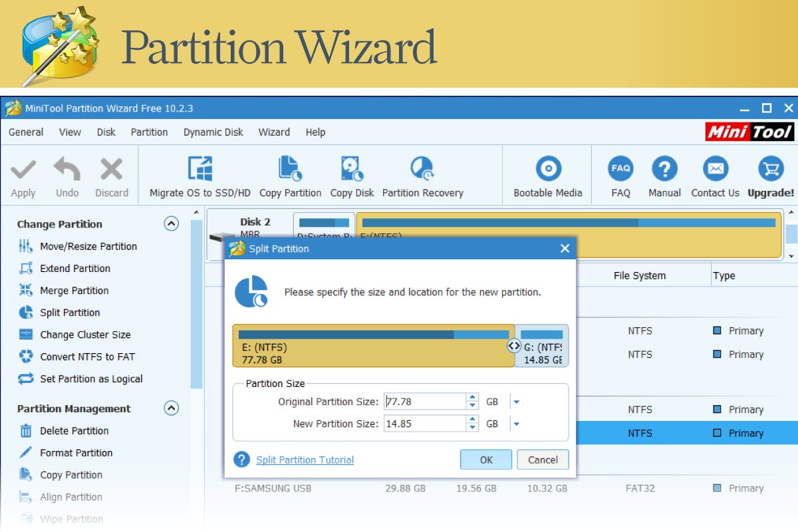Click the E: (NTFS) partition bar in dialog
The height and width of the screenshot is (532, 798).
click(374, 346)
